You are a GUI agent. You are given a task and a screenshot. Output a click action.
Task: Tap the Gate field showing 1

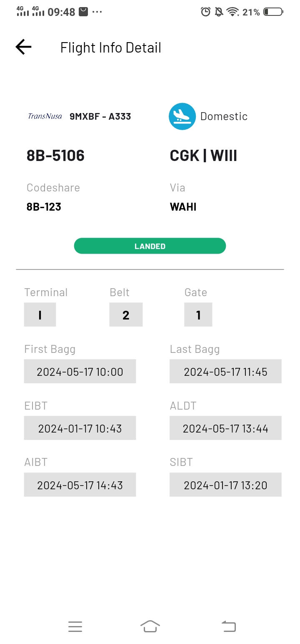point(198,314)
